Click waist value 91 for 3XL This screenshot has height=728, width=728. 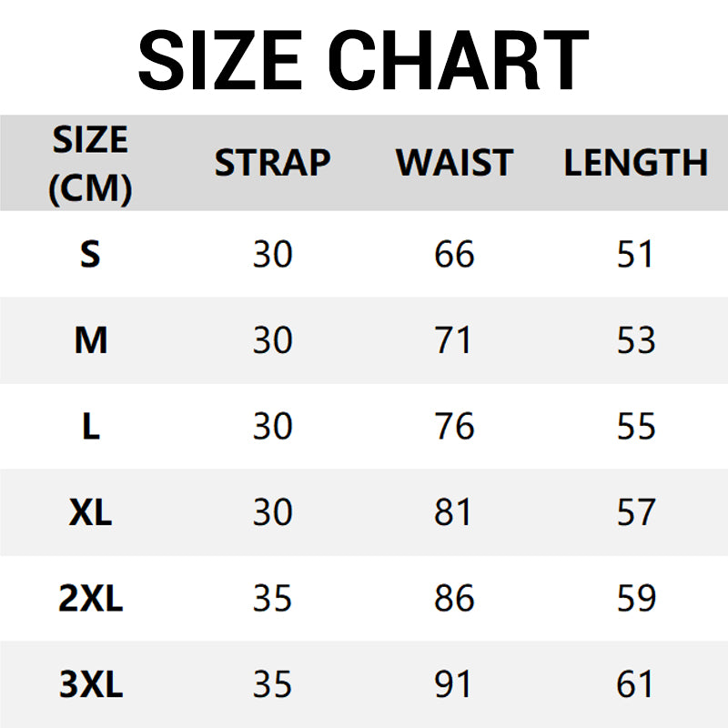point(452,683)
